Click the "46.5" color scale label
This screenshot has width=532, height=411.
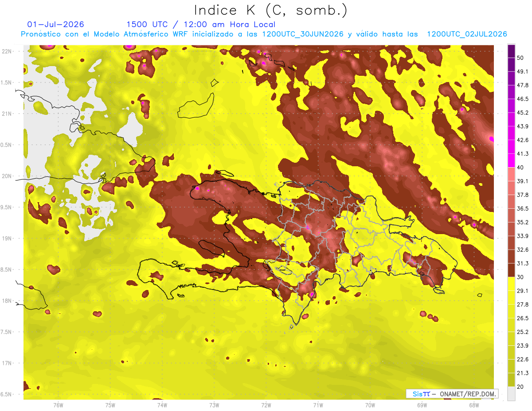point(523,99)
